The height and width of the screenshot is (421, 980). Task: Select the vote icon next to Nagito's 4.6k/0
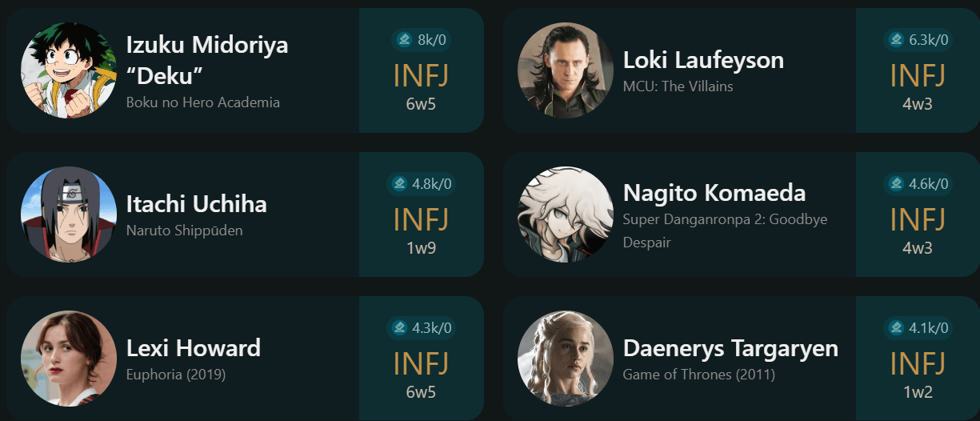pyautogui.click(x=897, y=184)
